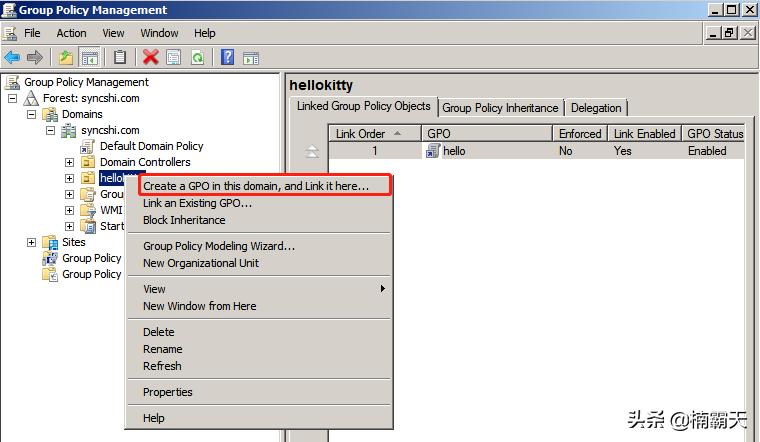
Task: Click the Group Policy Management root icon
Action: pos(12,82)
